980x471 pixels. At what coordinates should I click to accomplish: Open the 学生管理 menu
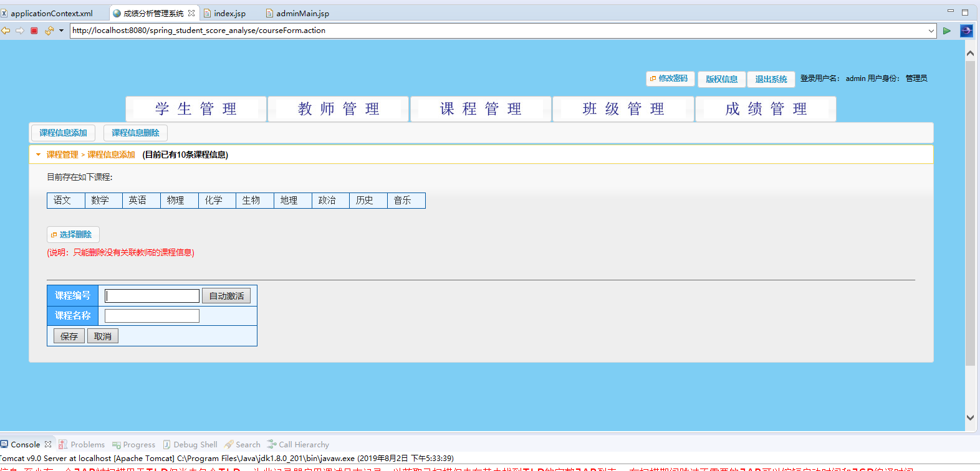pos(196,109)
